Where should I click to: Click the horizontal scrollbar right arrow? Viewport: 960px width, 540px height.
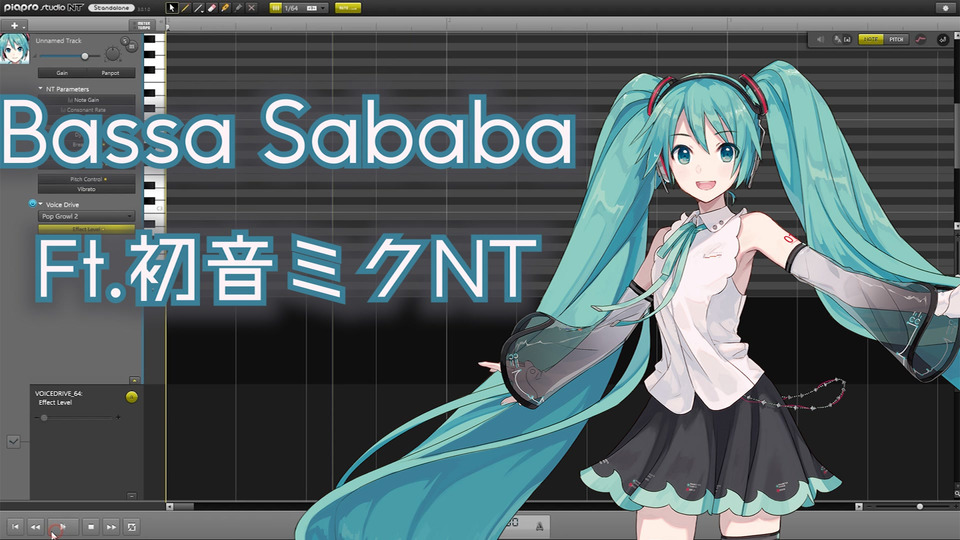click(x=858, y=506)
